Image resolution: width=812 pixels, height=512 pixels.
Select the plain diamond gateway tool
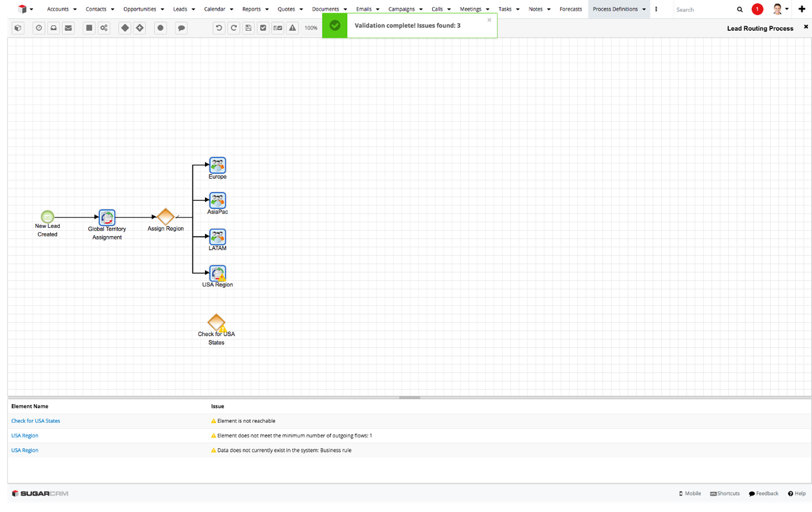pyautogui.click(x=125, y=28)
